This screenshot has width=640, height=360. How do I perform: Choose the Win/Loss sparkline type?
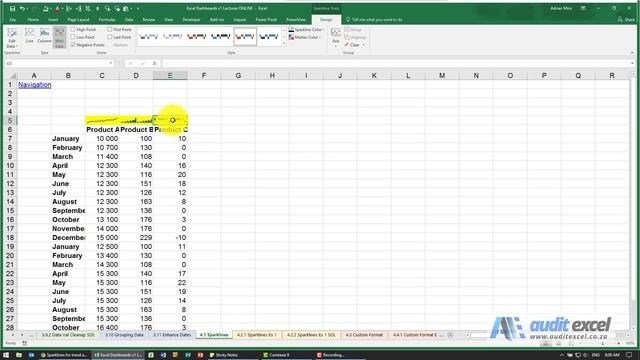click(60, 38)
